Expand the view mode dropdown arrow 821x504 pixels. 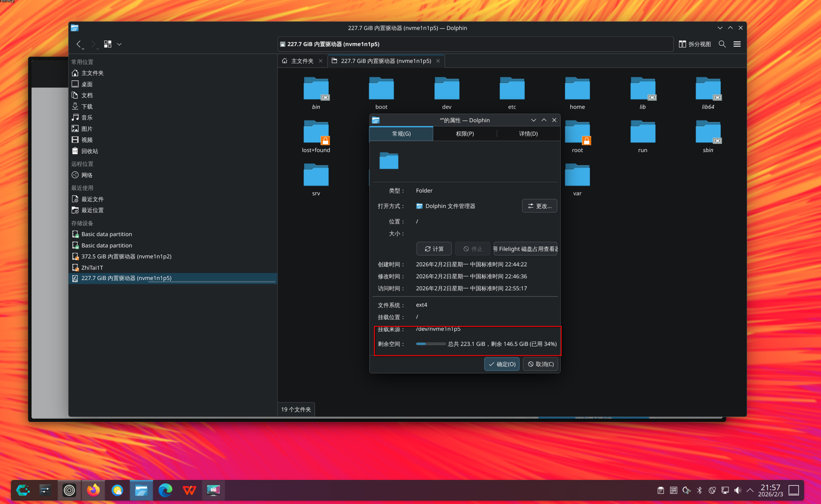coord(119,44)
